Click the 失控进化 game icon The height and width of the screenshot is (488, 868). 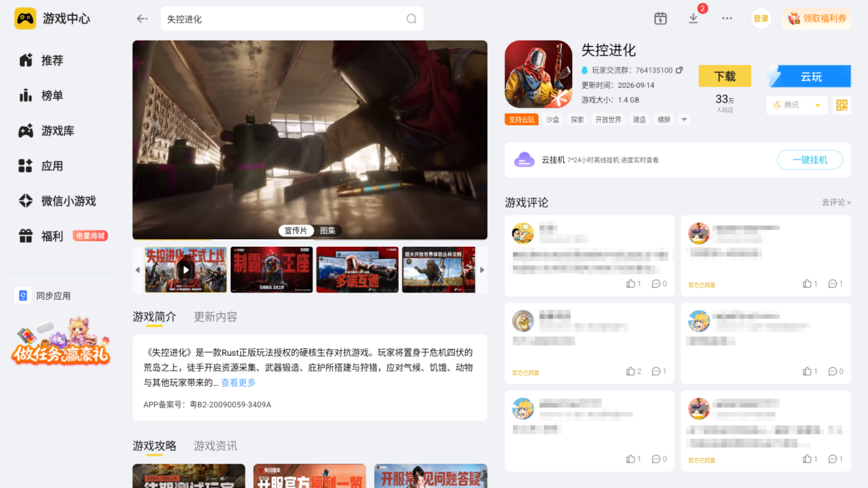click(538, 74)
